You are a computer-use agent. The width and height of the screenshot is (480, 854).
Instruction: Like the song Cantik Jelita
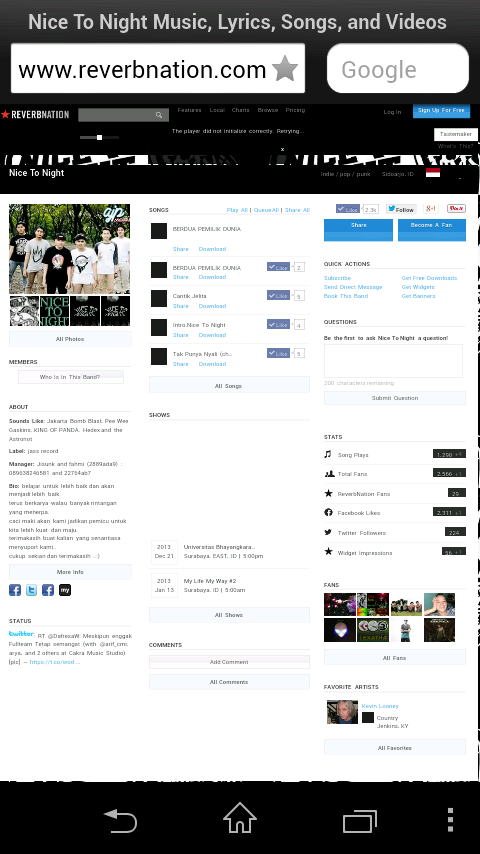(278, 295)
